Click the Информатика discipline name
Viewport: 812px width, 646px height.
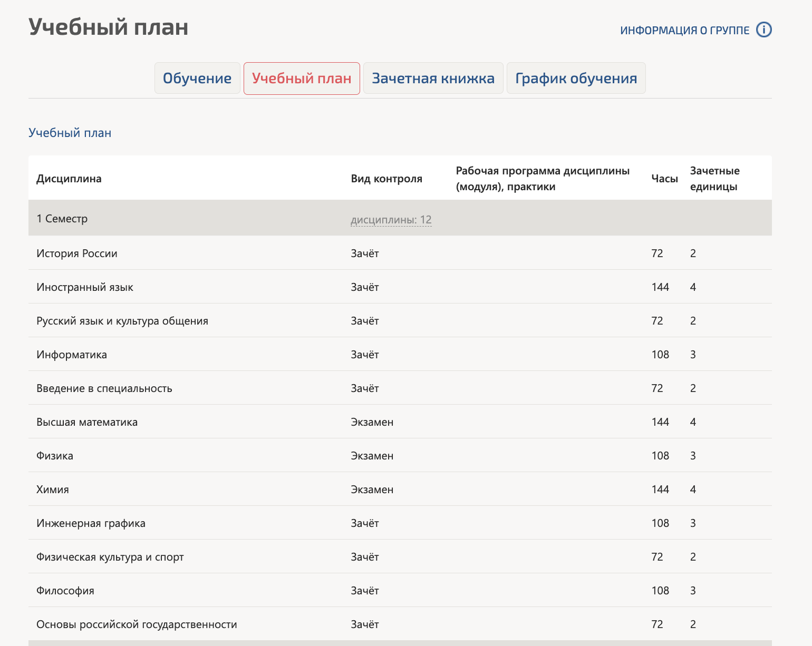(72, 355)
